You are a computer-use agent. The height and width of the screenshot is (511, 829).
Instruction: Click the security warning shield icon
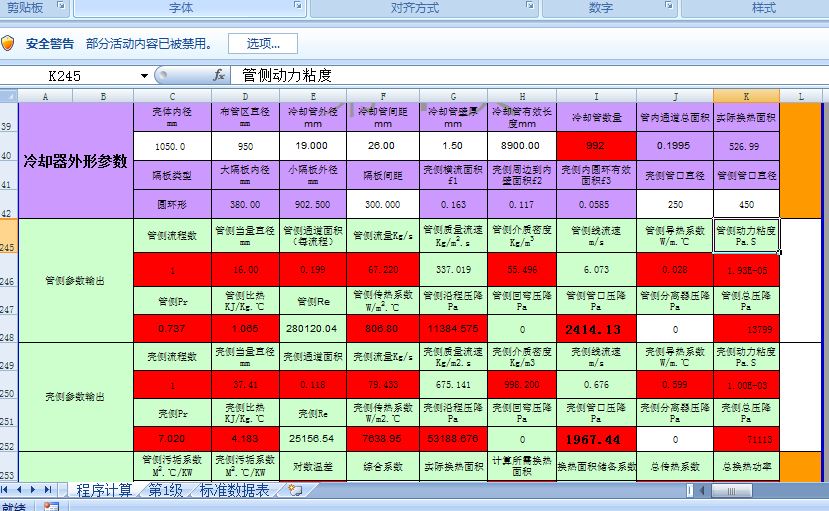(x=7, y=43)
